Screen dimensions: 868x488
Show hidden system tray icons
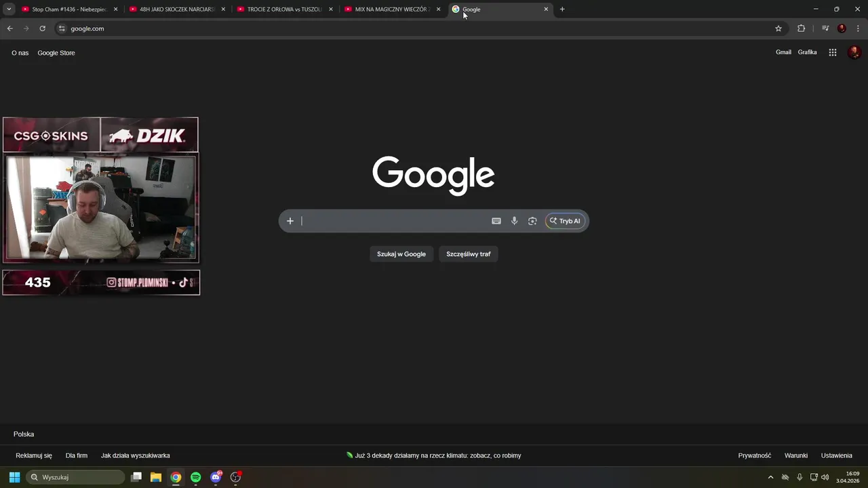tap(770, 477)
